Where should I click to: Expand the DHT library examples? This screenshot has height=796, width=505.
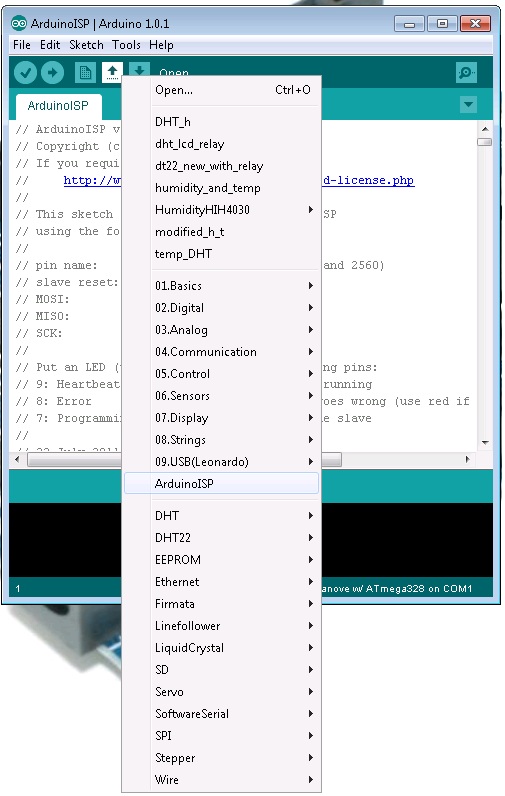[221, 516]
